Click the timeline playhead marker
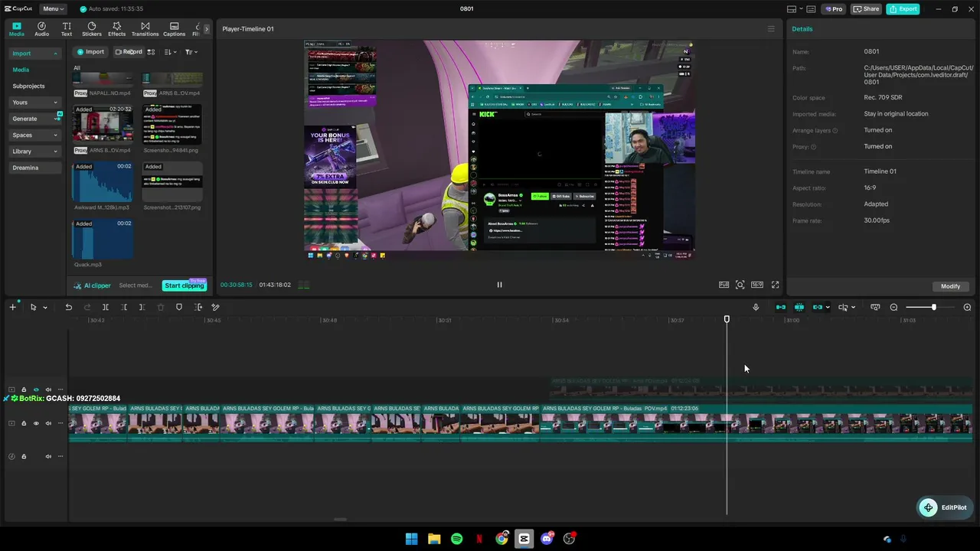This screenshot has width=980, height=551. coord(727,319)
